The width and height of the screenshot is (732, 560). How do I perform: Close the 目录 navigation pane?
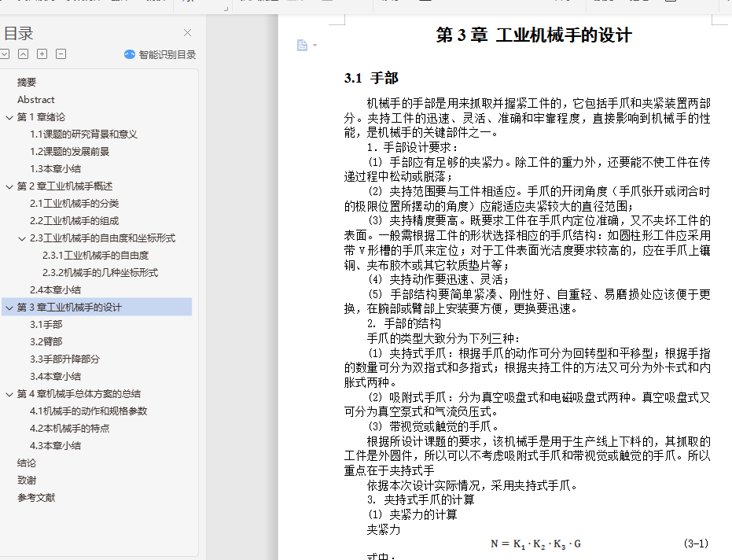187,33
